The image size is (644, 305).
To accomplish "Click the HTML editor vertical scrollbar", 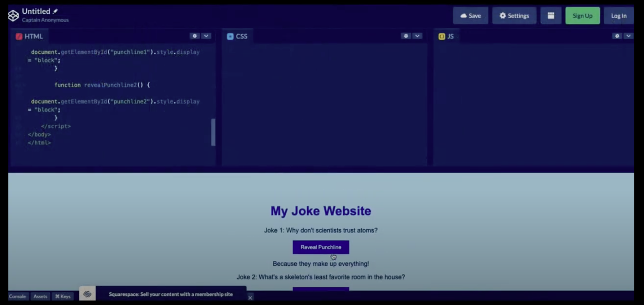I will 213,132.
